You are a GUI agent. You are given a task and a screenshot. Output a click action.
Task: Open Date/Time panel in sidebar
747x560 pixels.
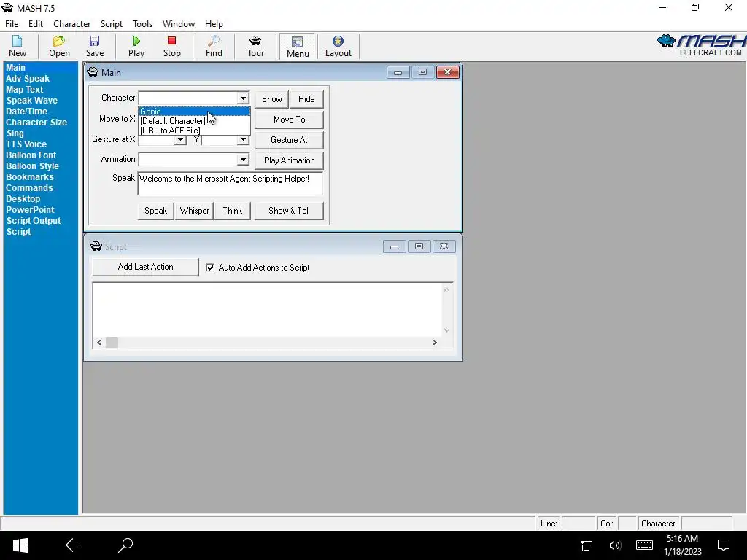click(26, 112)
